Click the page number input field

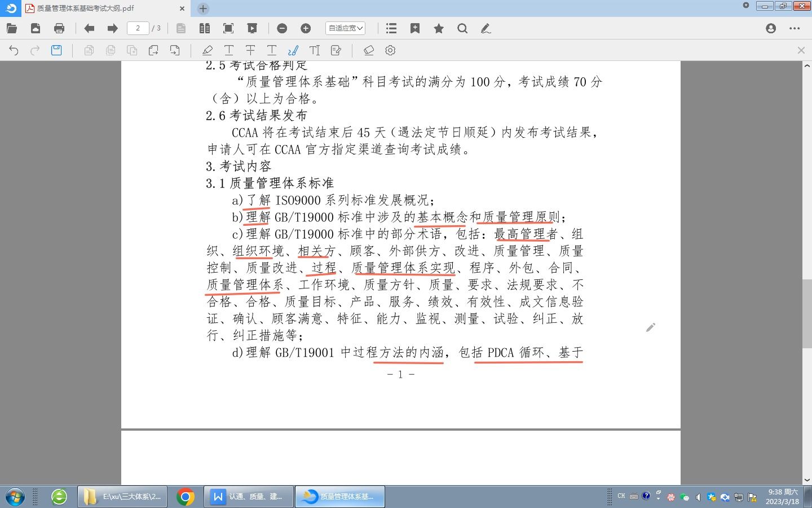click(138, 28)
